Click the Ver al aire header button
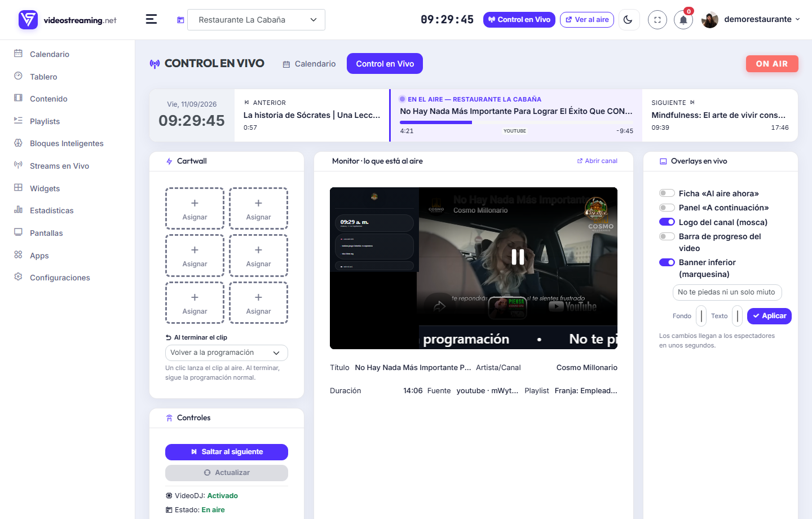 click(587, 20)
